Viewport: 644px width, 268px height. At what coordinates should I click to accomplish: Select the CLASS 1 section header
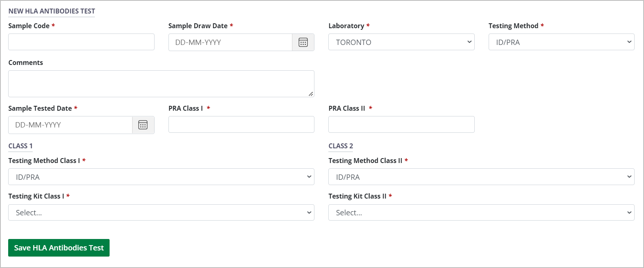click(20, 146)
